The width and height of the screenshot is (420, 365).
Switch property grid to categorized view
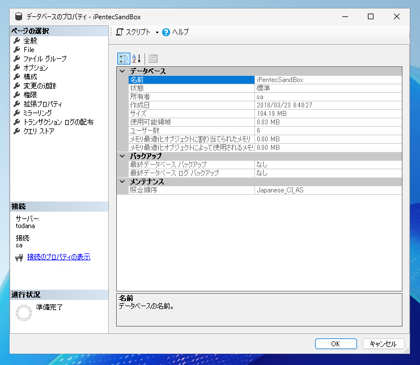coord(124,59)
